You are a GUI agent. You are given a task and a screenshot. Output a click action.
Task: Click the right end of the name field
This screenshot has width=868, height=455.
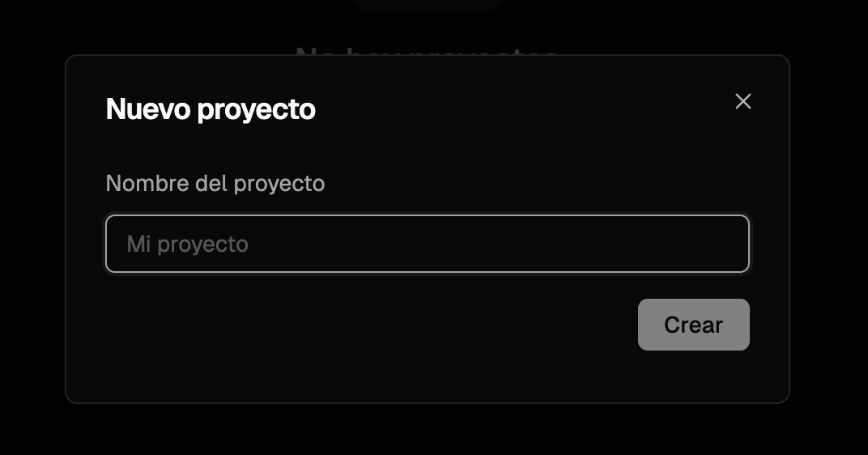[x=730, y=244]
